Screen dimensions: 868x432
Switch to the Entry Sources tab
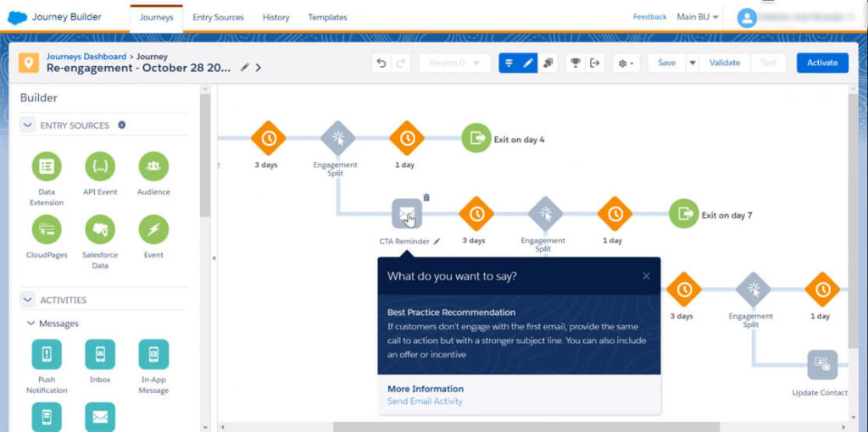(218, 17)
